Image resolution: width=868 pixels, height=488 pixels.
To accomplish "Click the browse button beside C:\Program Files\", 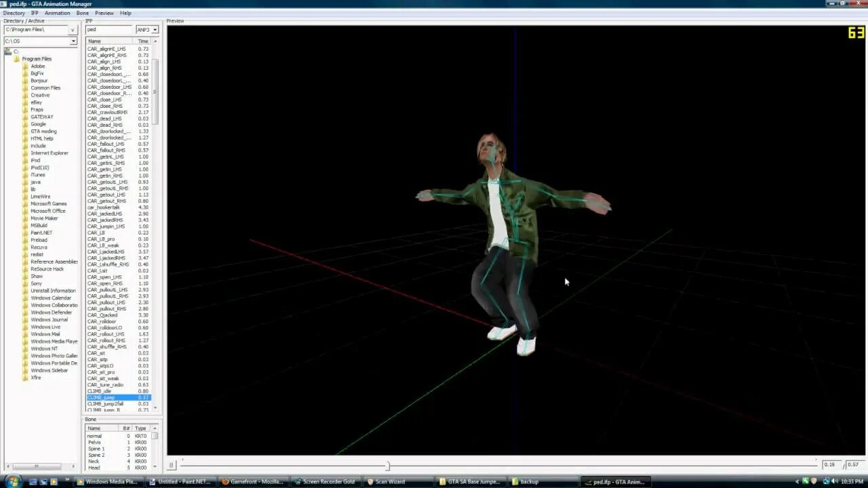I will (x=73, y=30).
